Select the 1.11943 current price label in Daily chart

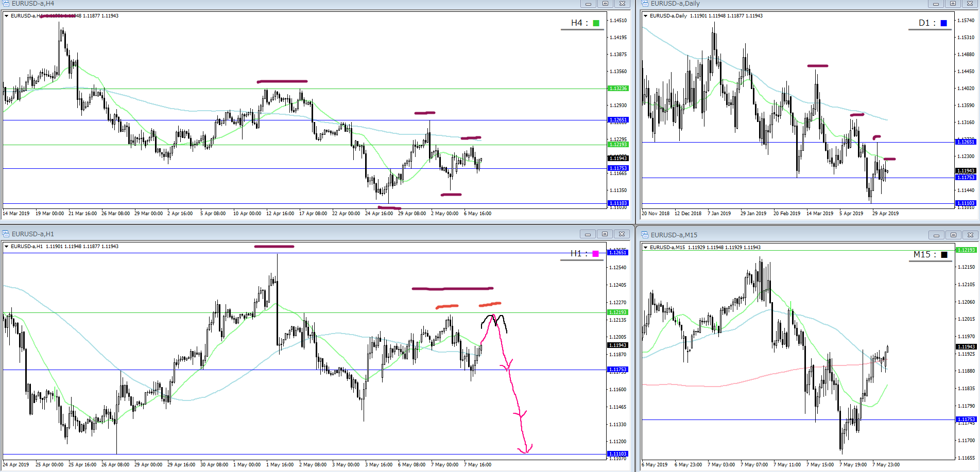pos(966,171)
